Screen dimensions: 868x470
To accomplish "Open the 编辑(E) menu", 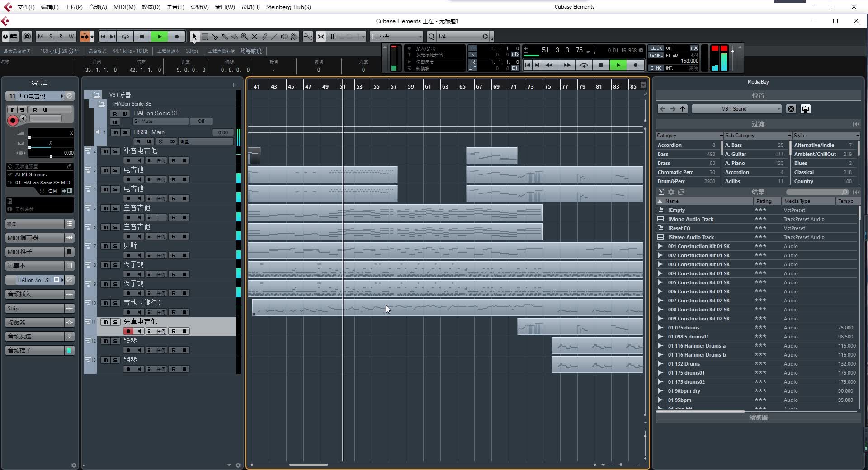I will [x=50, y=7].
